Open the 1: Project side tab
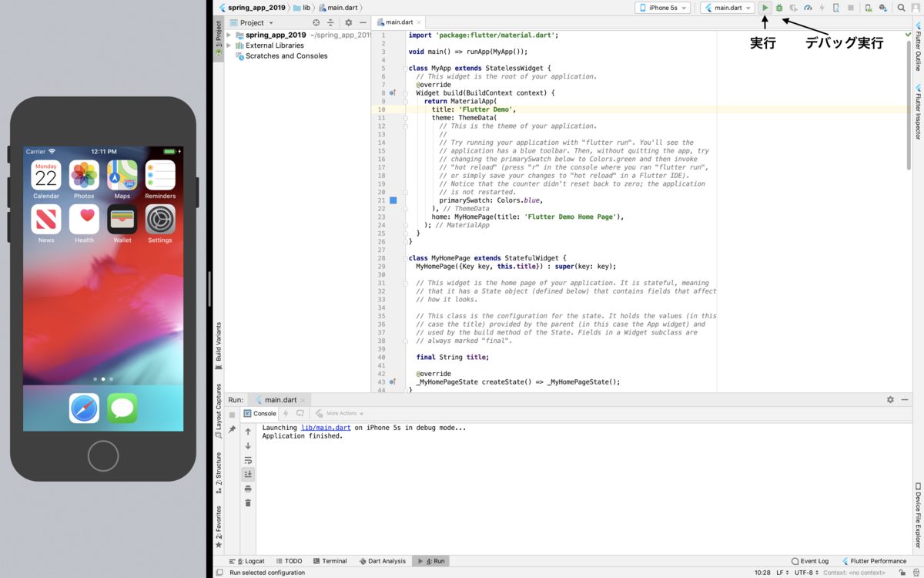 tap(219, 38)
